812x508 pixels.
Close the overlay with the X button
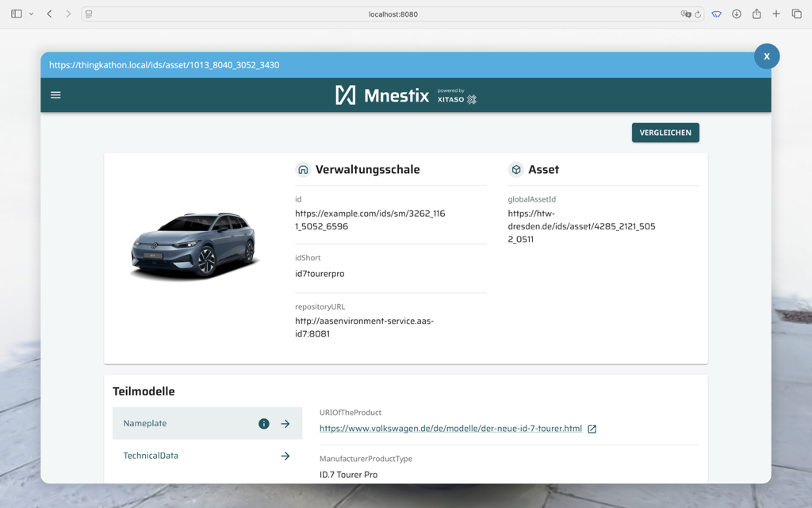[x=767, y=56]
